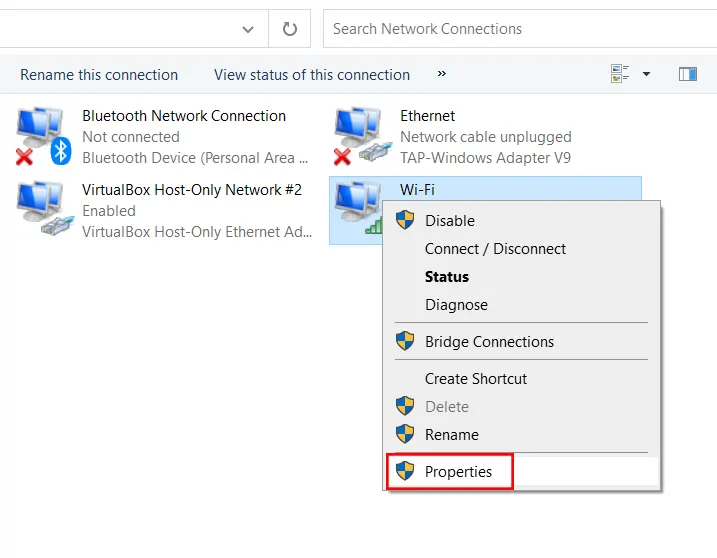Open the view options dropdown arrow
717x558 pixels.
(x=646, y=74)
